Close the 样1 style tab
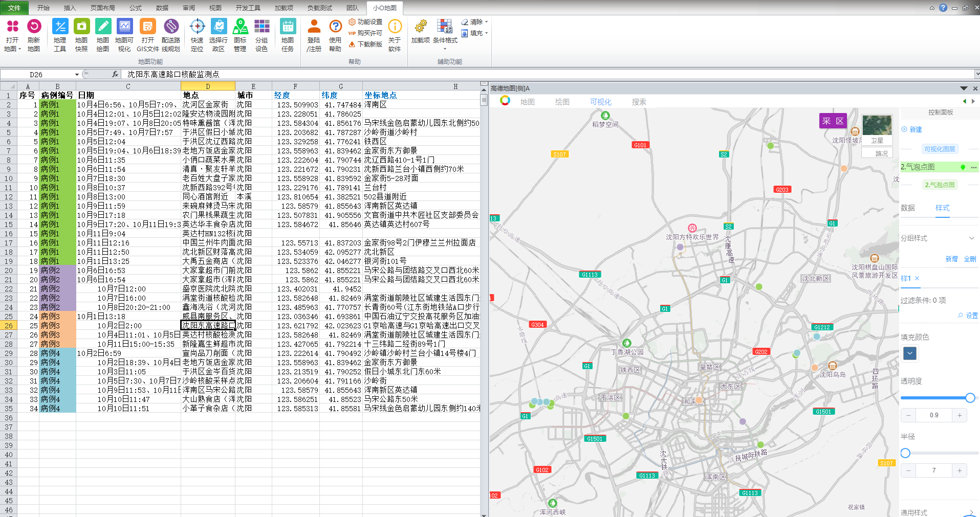 [917, 278]
